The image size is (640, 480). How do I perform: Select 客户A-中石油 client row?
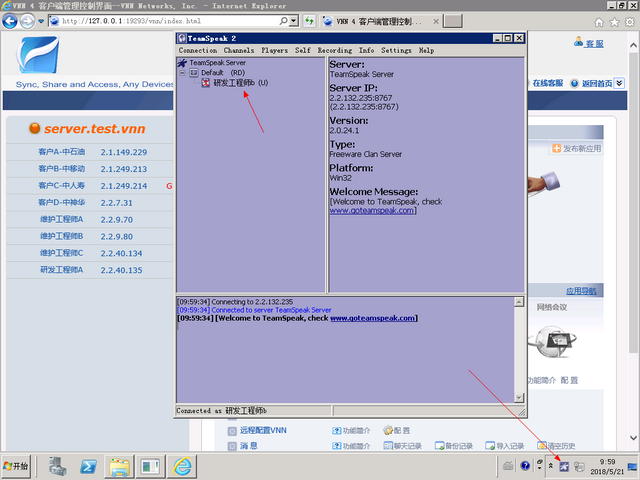[90, 152]
